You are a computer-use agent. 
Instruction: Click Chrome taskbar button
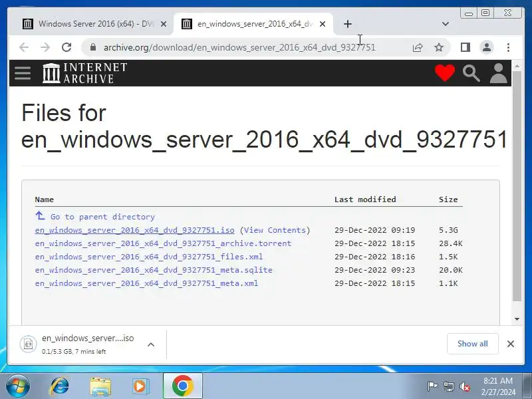[182, 386]
